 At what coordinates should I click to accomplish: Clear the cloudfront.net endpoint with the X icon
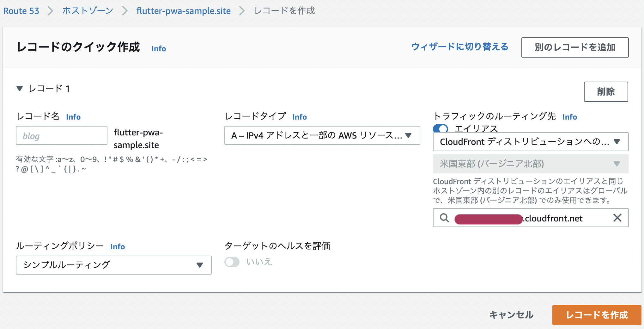pyautogui.click(x=618, y=218)
